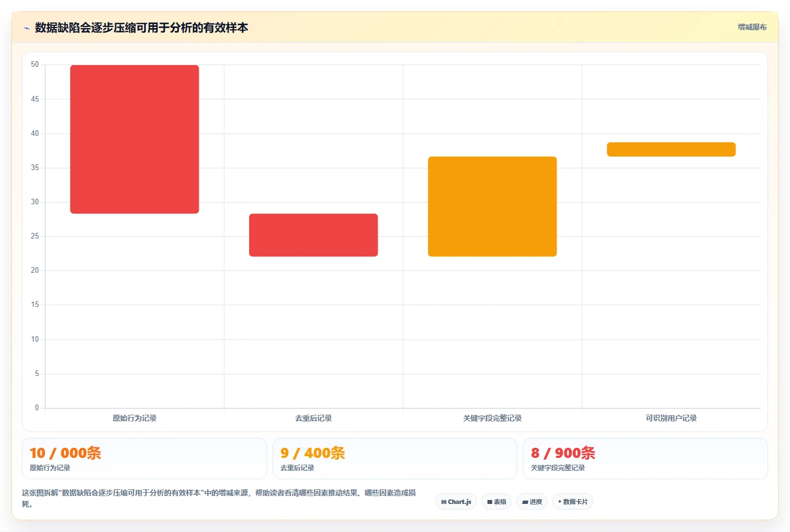This screenshot has width=790, height=532.
Task: Click the y-axis value 35
Action: click(35, 168)
